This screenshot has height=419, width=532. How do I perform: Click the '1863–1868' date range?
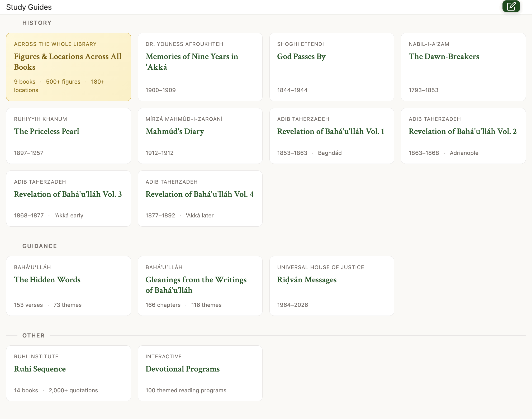[424, 153]
